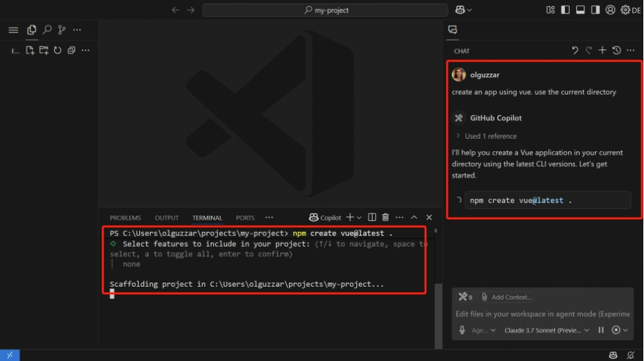This screenshot has width=644, height=361.
Task: Go back with the left arrow
Action: 175,10
